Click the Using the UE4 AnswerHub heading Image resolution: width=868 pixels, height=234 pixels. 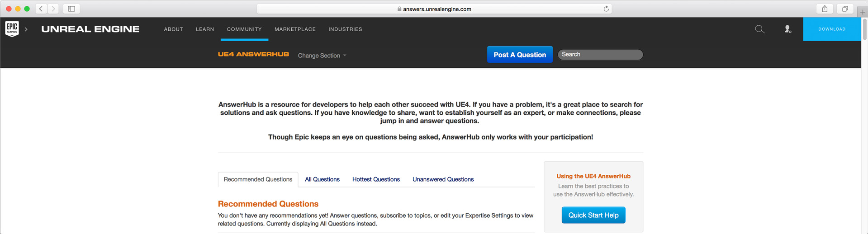click(593, 176)
